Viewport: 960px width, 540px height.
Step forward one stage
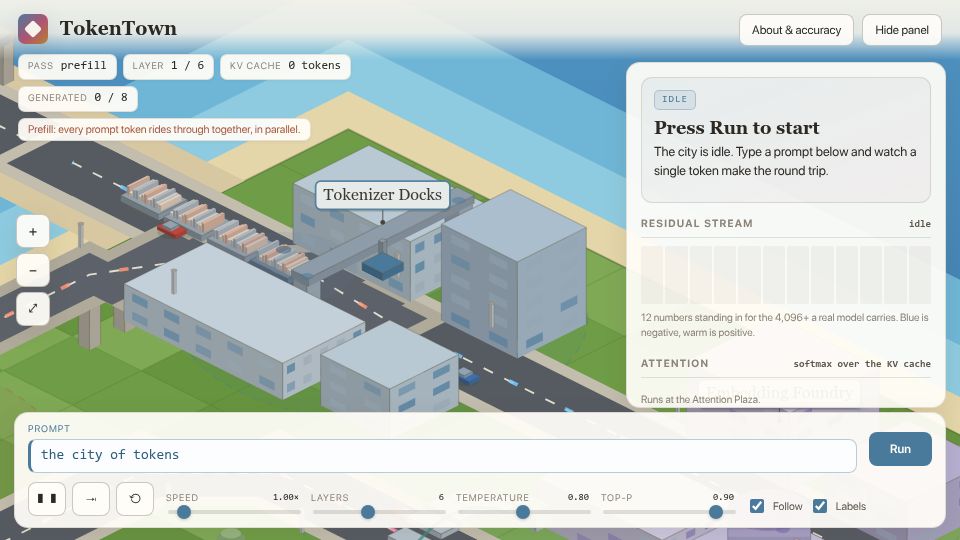coord(91,498)
